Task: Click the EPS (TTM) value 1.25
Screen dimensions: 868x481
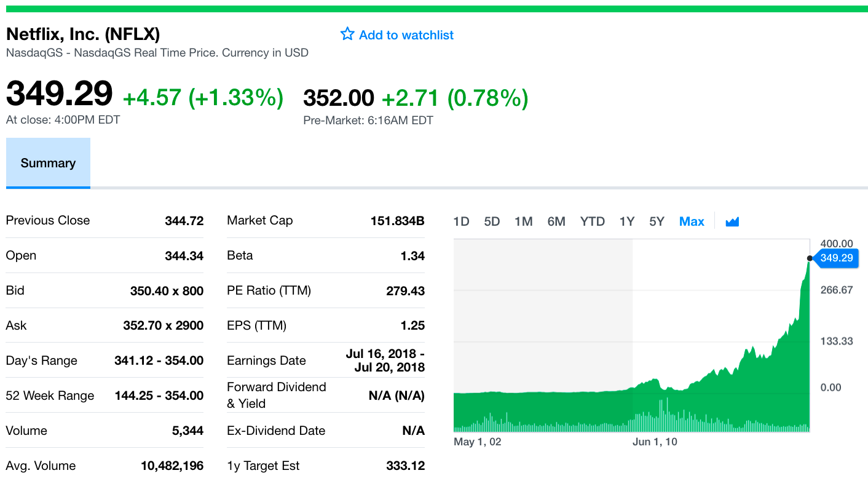Action: point(412,325)
